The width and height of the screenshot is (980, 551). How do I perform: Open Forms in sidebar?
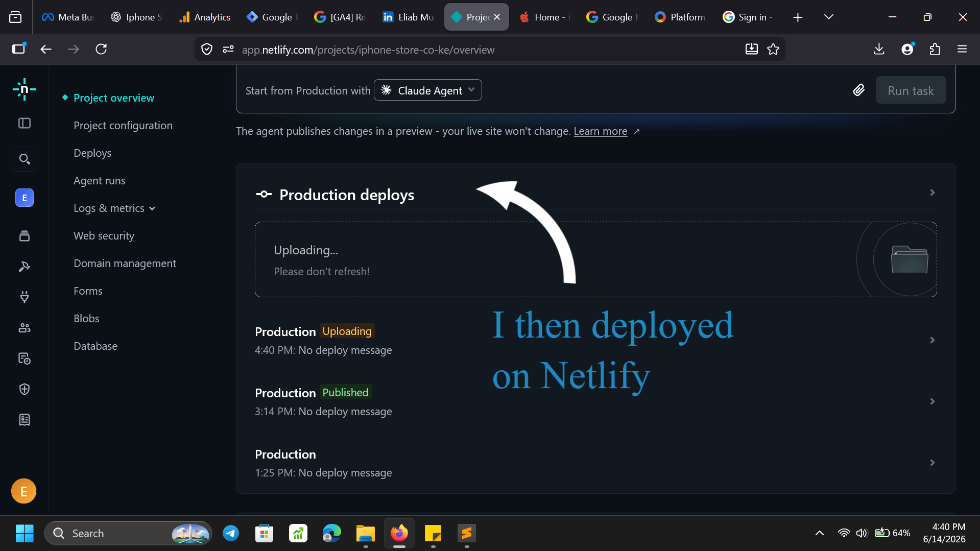88,291
